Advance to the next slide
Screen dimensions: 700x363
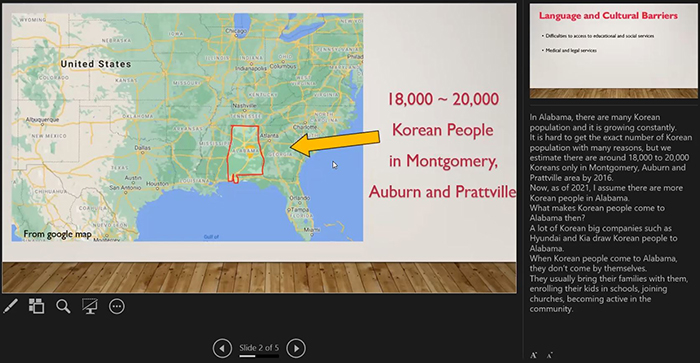click(x=296, y=348)
